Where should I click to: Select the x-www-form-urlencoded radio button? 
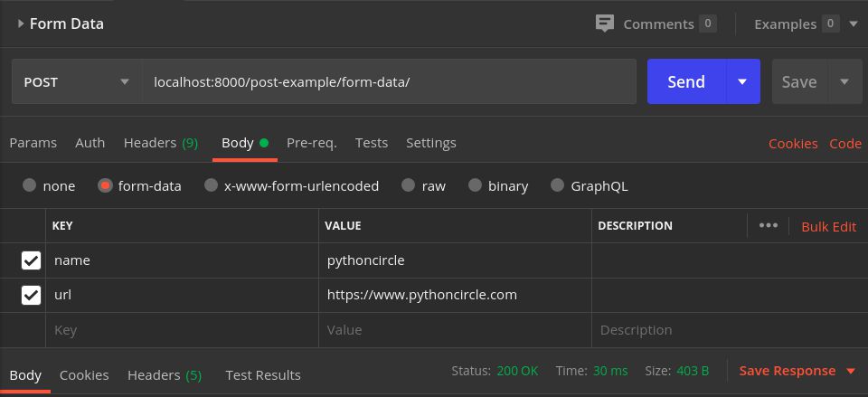tap(211, 185)
